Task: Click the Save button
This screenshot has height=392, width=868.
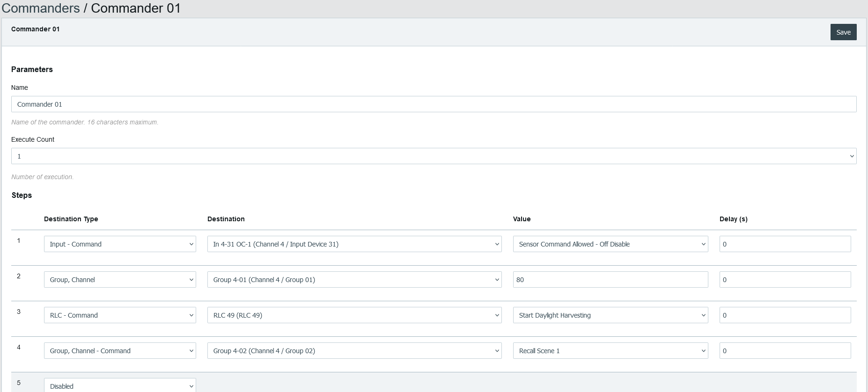Action: click(843, 32)
